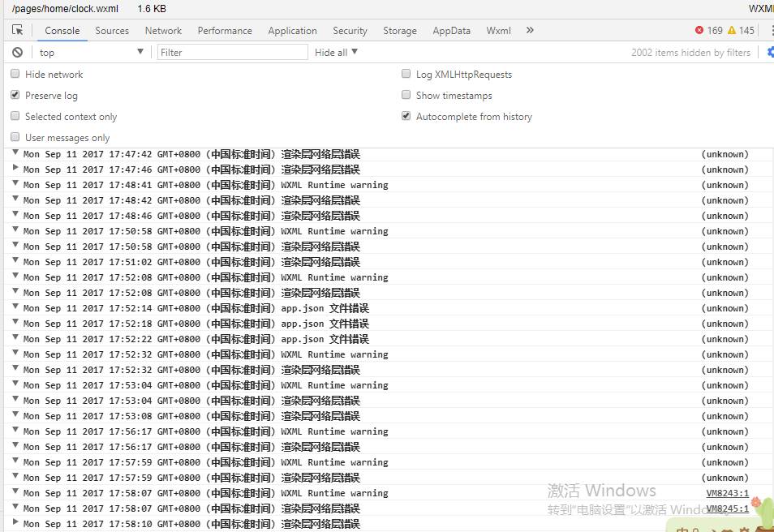This screenshot has height=532, width=774.
Task: Click the inspect element picker icon
Action: 17,30
